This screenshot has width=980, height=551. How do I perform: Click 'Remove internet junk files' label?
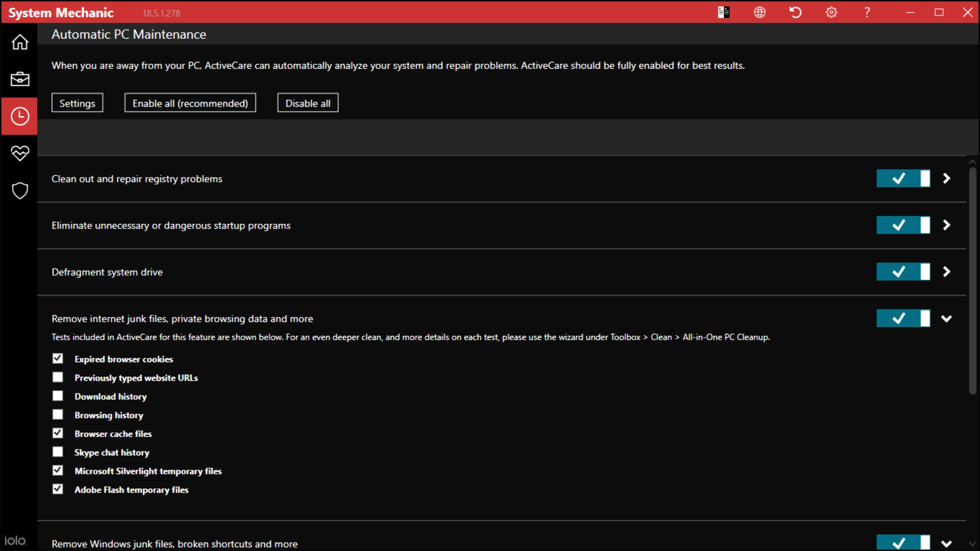[182, 319]
